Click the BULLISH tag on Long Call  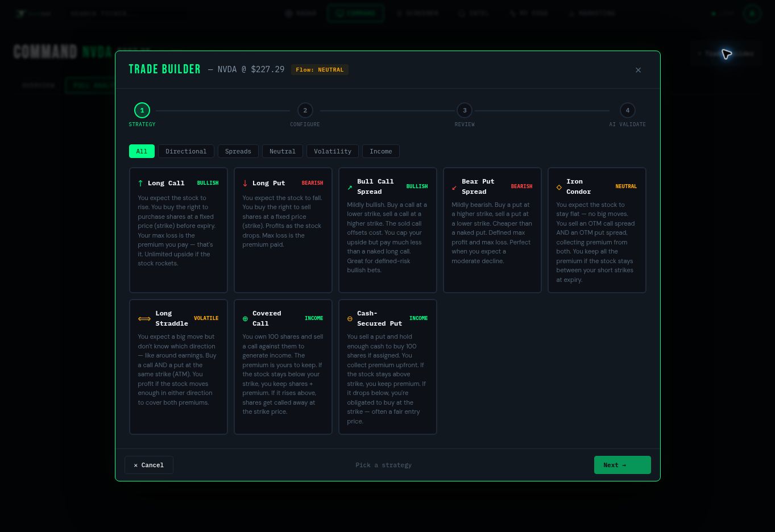tap(208, 183)
